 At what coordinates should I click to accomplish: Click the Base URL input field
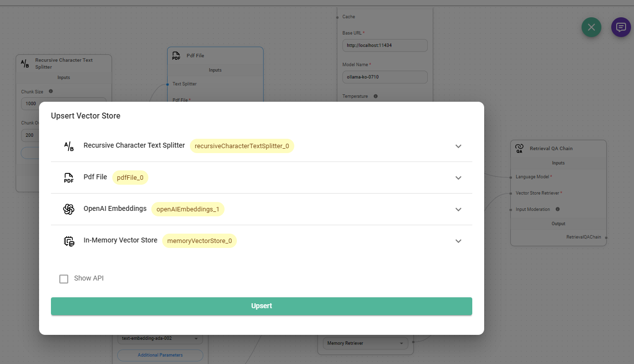tap(385, 45)
